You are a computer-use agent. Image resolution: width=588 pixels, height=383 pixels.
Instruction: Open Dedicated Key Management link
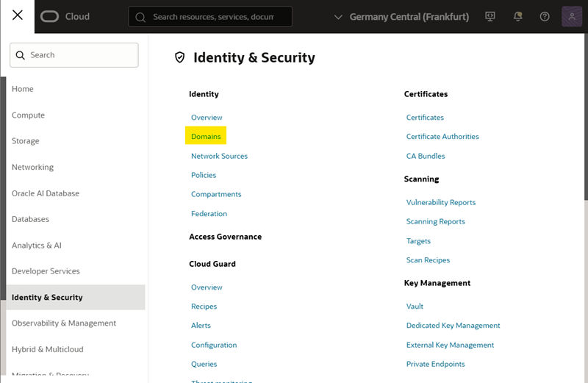tap(453, 326)
